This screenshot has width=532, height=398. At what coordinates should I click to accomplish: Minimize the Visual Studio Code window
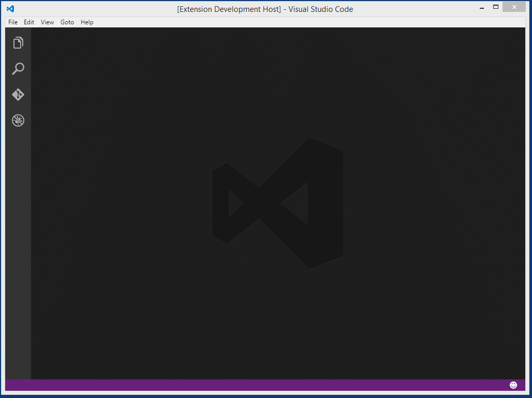482,7
